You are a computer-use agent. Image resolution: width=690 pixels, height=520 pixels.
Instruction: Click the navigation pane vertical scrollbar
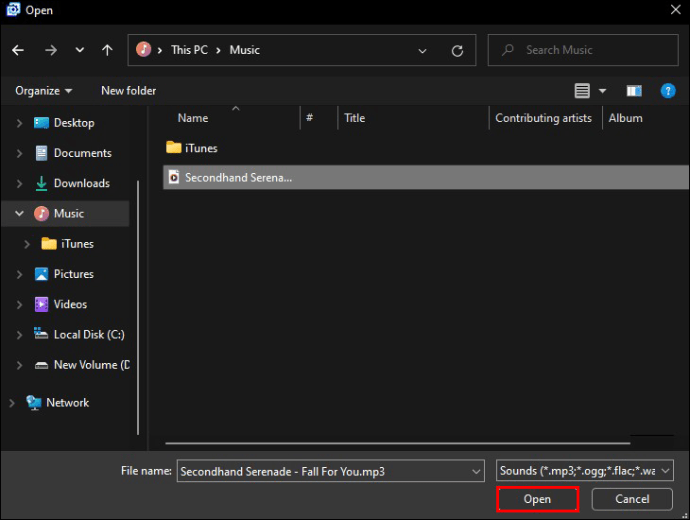click(x=138, y=308)
